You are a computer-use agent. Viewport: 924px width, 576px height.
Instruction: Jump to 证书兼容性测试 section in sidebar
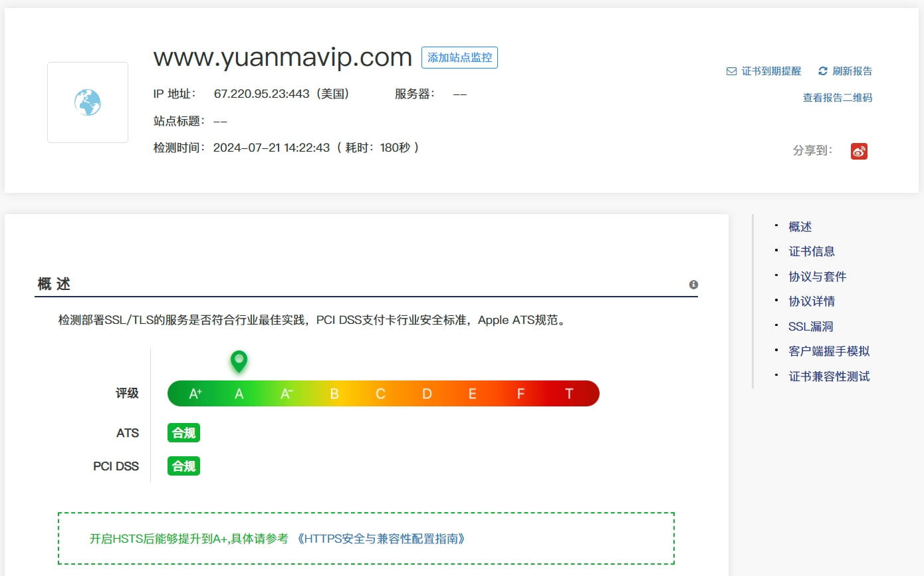pyautogui.click(x=829, y=376)
